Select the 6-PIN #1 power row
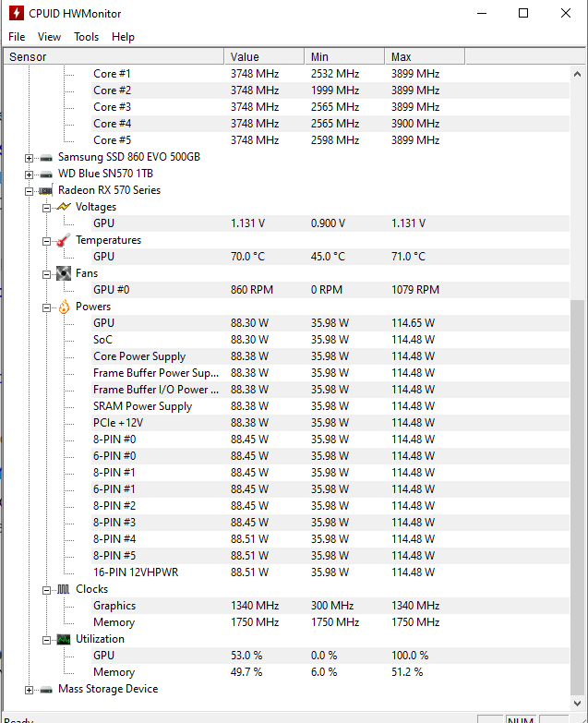This screenshot has height=723, width=588. (330, 489)
